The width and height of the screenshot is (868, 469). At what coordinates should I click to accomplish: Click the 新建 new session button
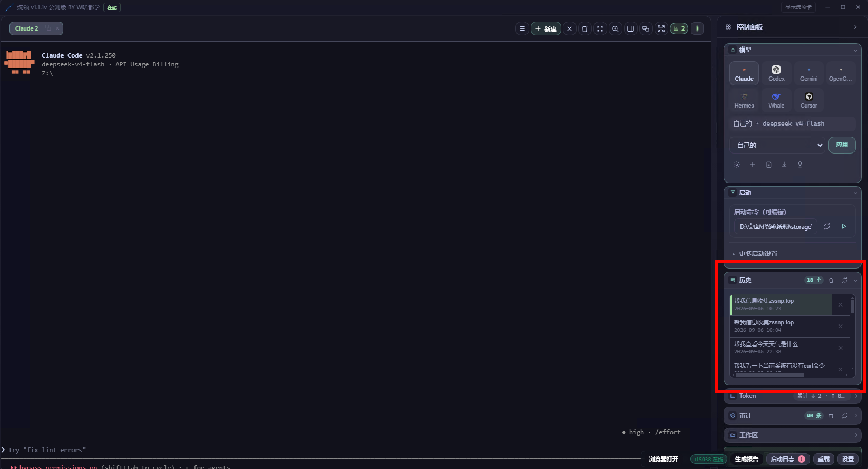(x=546, y=29)
